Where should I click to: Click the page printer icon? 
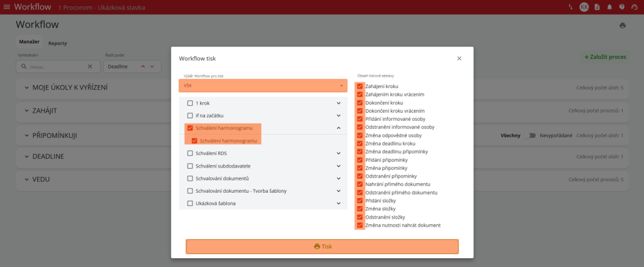click(x=623, y=25)
